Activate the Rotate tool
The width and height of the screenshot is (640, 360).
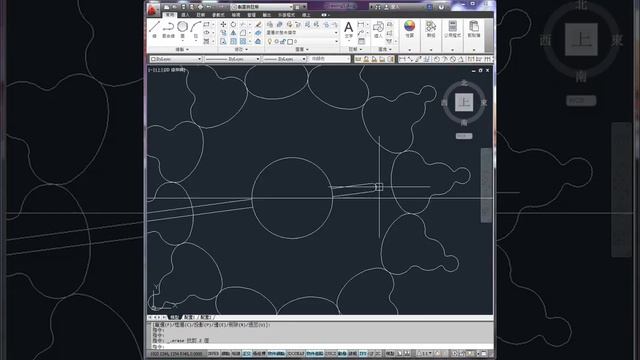[x=233, y=24]
